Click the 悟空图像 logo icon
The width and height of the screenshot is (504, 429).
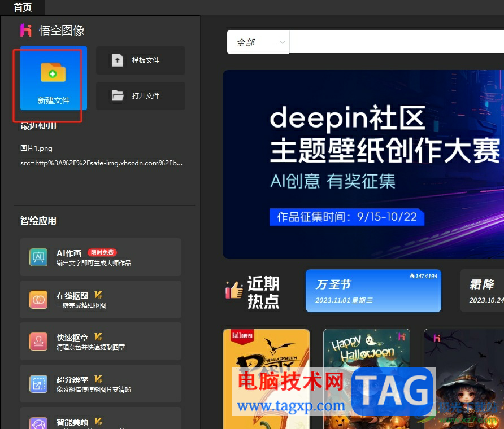26,30
